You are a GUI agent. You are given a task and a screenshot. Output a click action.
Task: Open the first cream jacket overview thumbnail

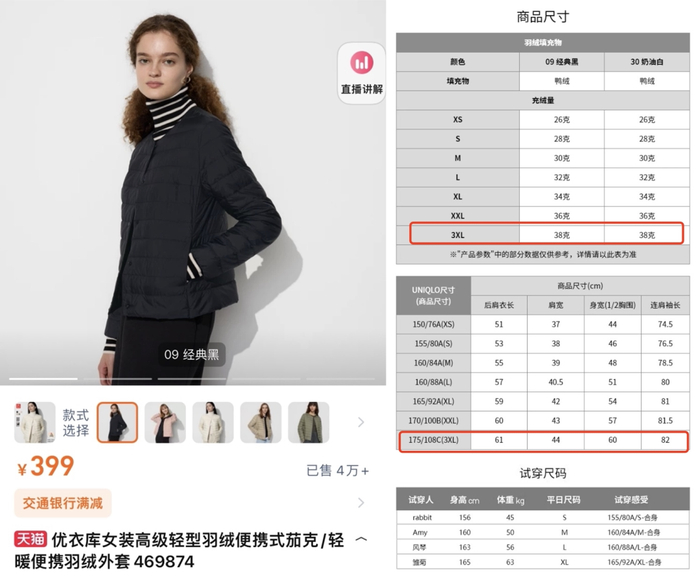[x=35, y=422]
